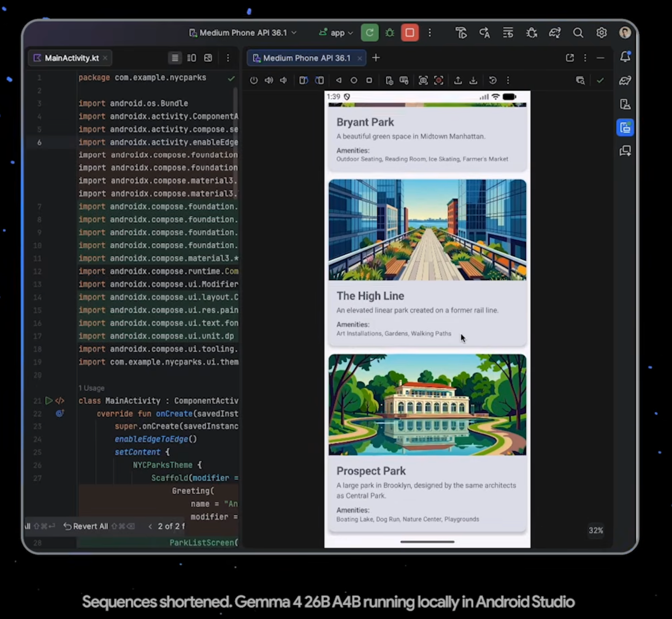This screenshot has height=619, width=672.
Task: Open the Medium Phone API 36.1 device dropdown
Action: tap(243, 33)
